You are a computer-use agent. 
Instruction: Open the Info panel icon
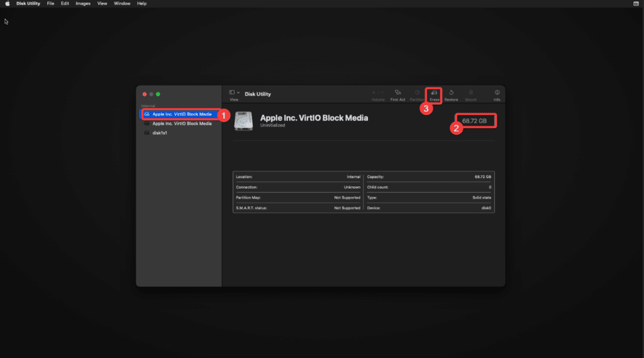[497, 93]
